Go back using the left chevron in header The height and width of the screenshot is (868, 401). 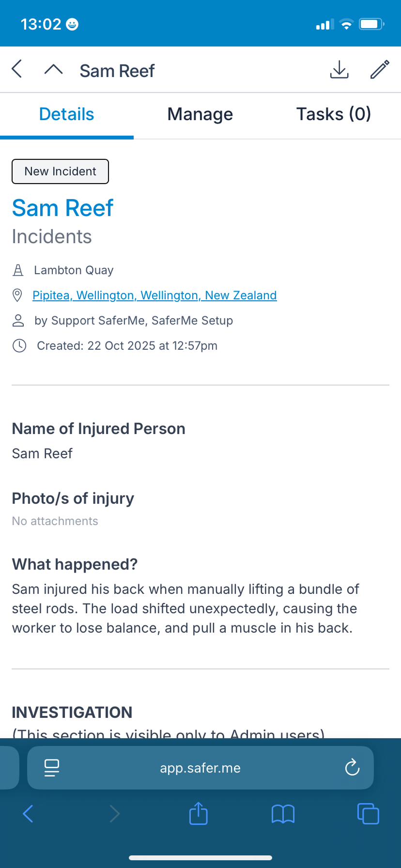point(17,69)
